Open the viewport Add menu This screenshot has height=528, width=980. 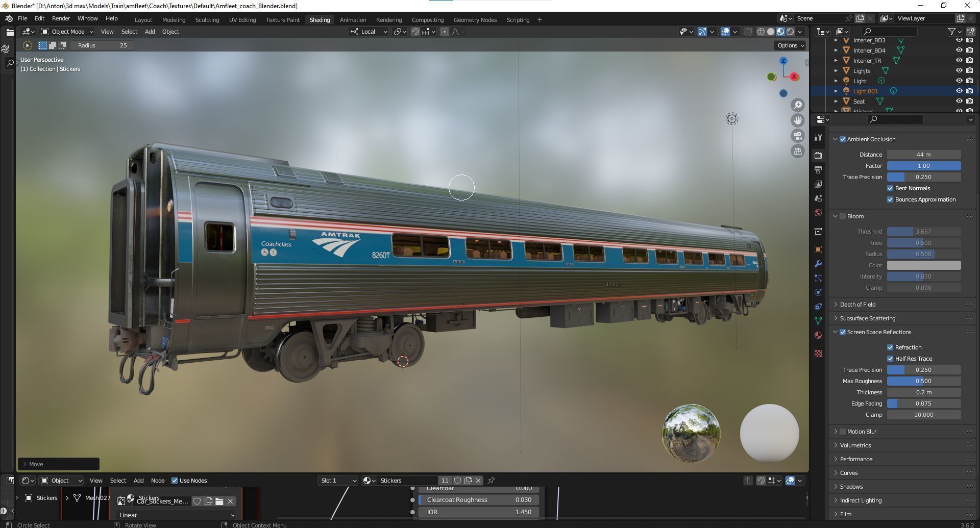[150, 32]
